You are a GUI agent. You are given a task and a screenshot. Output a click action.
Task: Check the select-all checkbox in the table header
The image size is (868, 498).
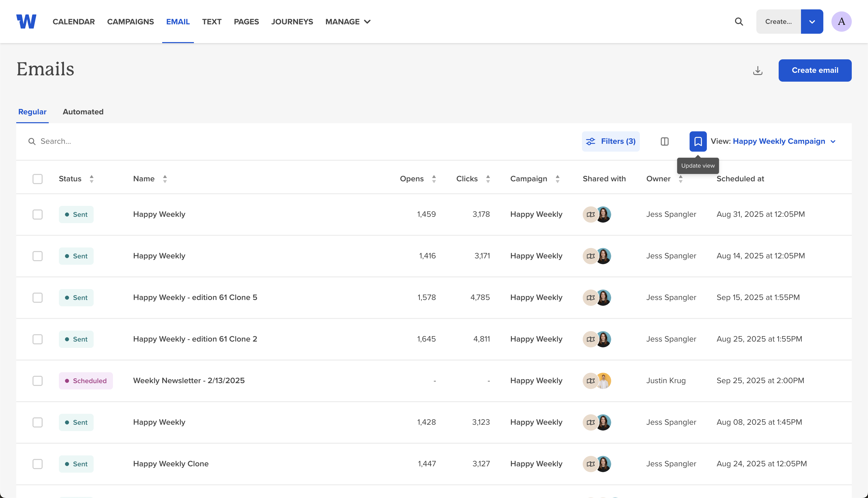(38, 179)
